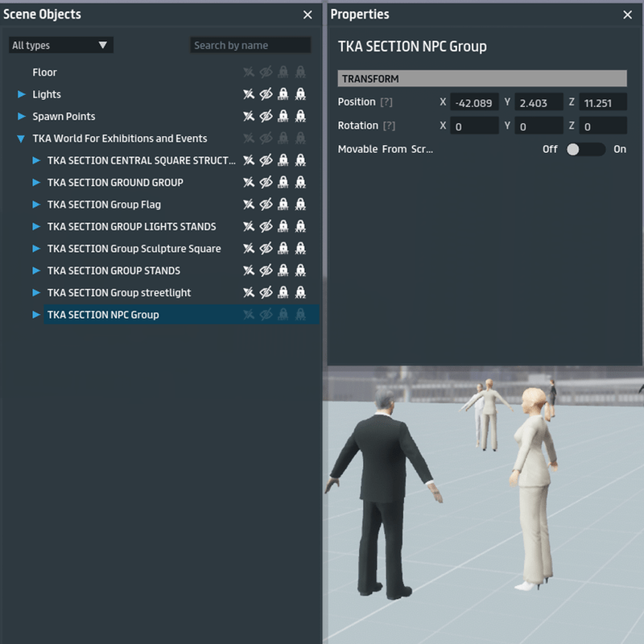Viewport: 644px width, 644px height.
Task: Select TKA SECTION GROUP STANDS in the tree
Action: coord(114,270)
